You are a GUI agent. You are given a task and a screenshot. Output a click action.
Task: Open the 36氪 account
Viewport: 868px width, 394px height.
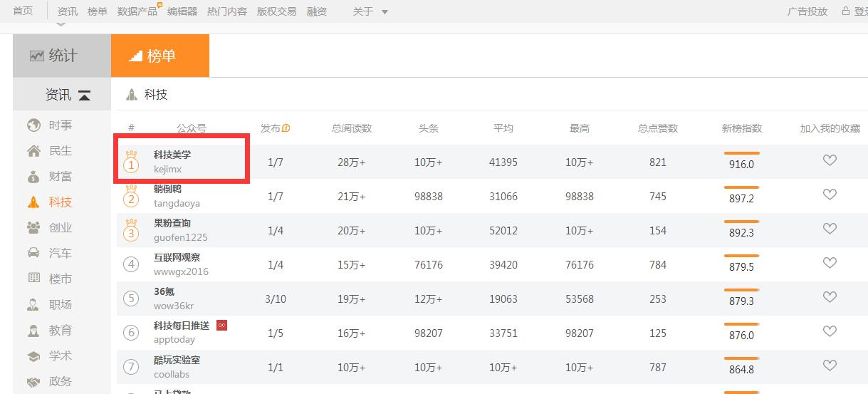tap(164, 291)
